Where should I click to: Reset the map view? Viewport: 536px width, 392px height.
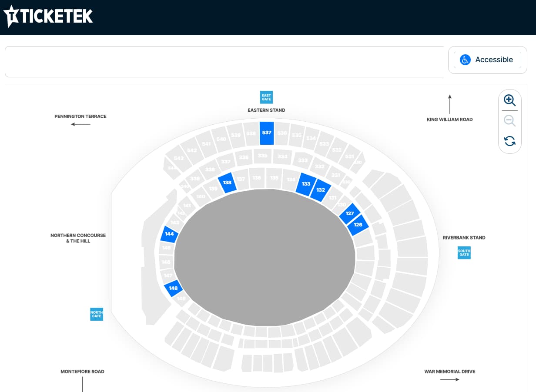(x=509, y=141)
